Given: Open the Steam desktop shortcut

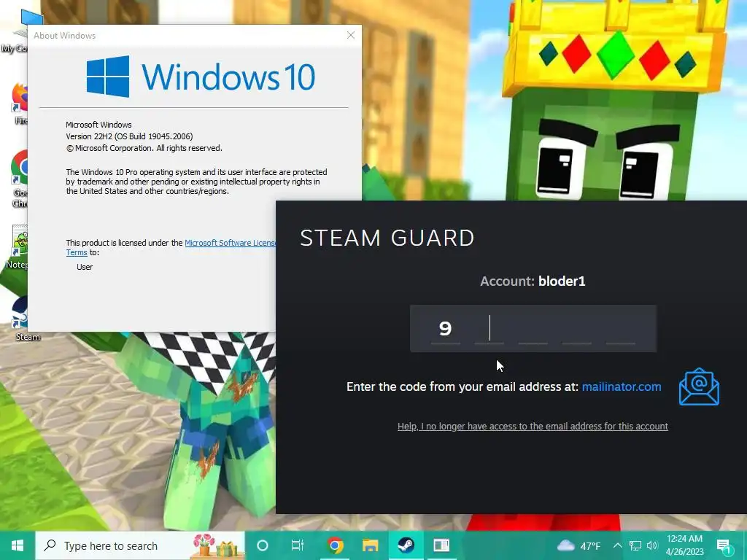Looking at the screenshot, I should click(x=20, y=318).
